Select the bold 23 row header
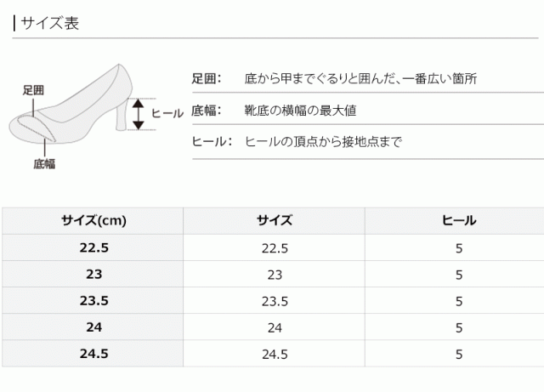 coord(93,275)
